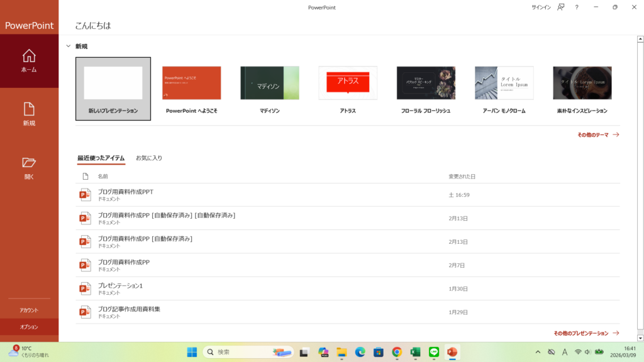
Task: Open オプション in the sidebar
Action: (x=29, y=327)
